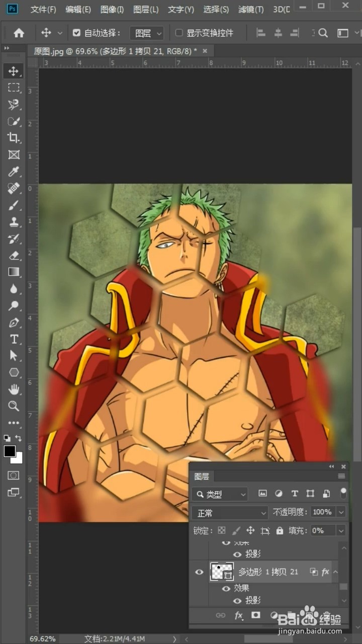Screen dimensions: 362x644
Task: Enable the 显示变换控件 checkbox
Action: (x=179, y=33)
